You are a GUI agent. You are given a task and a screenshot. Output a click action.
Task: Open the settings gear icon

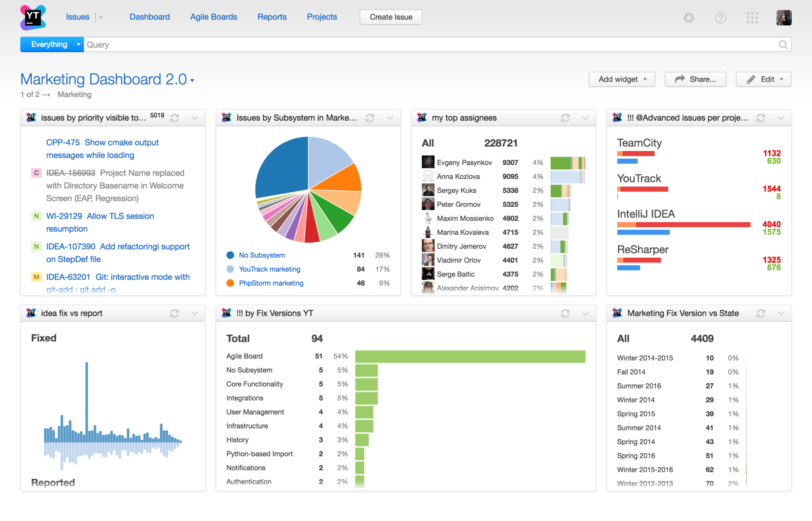pyautogui.click(x=689, y=17)
